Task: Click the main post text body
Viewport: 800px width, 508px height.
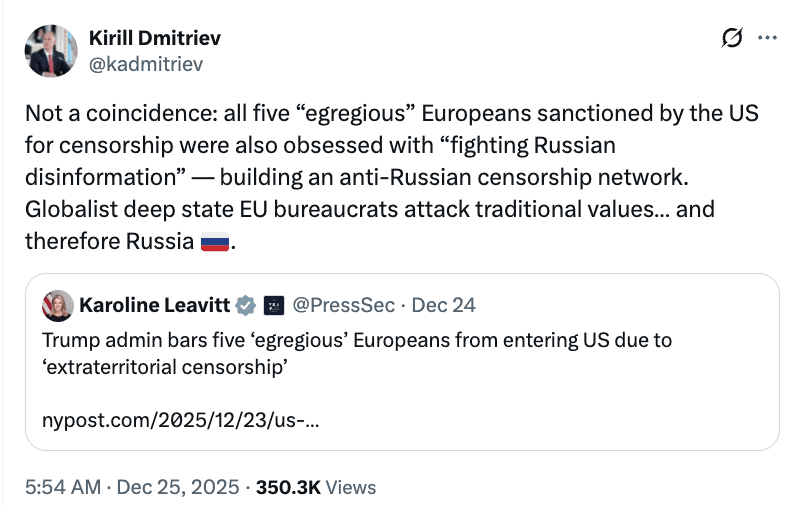Action: [390, 177]
